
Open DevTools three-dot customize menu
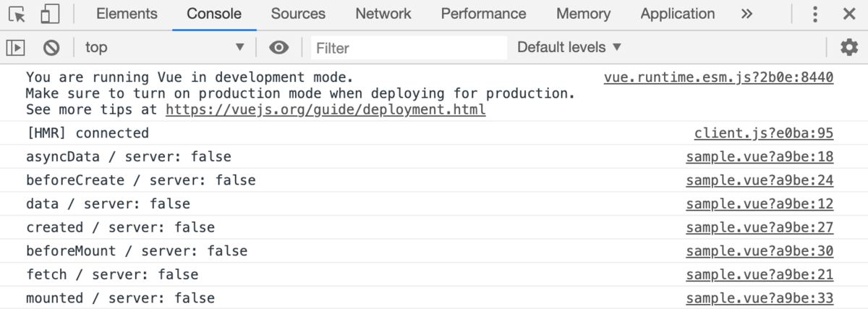815,14
